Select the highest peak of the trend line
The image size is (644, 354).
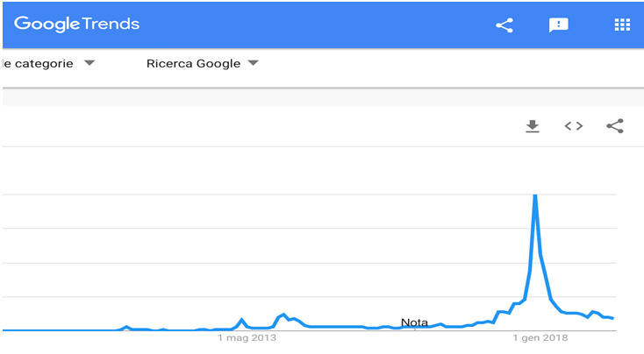coord(534,195)
